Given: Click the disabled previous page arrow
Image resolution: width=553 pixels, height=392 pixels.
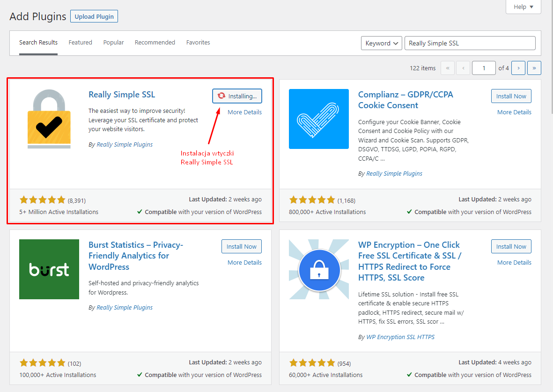Looking at the screenshot, I should click(463, 68).
